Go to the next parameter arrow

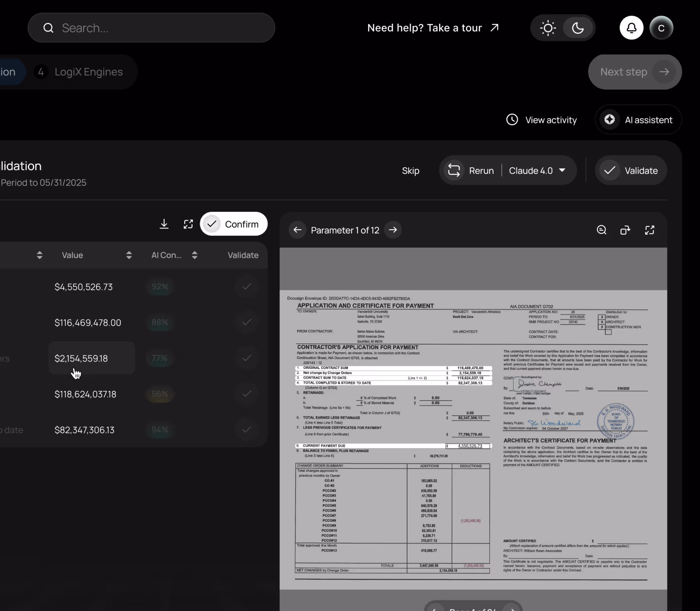point(393,230)
